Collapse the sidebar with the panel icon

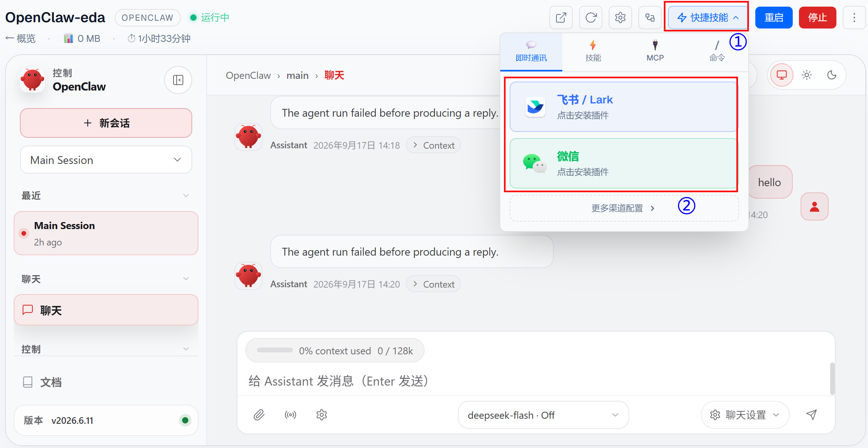coord(178,80)
